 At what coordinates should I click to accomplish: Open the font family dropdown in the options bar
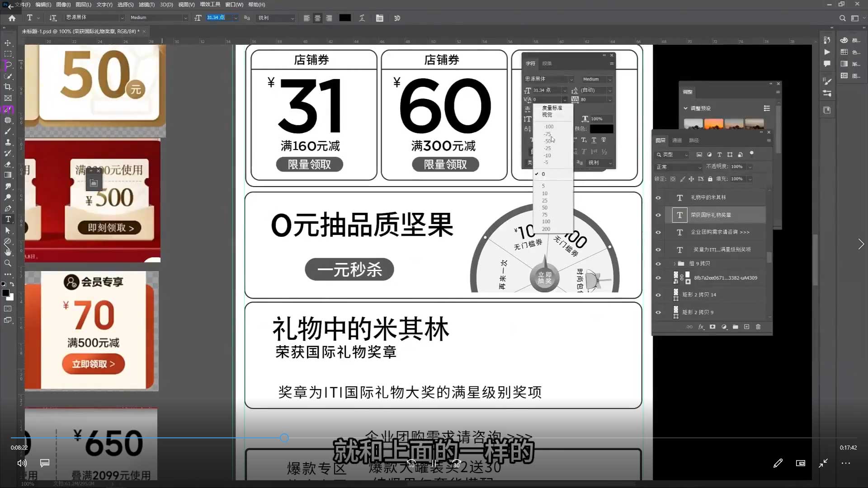(122, 18)
